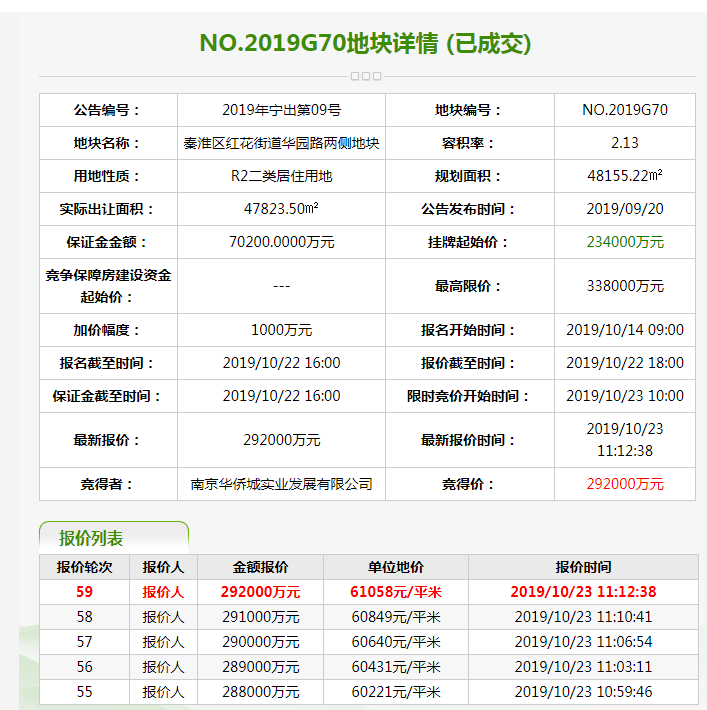Click bid time 2019/10/23 11:10:41
707x710 pixels.
[x=583, y=617]
